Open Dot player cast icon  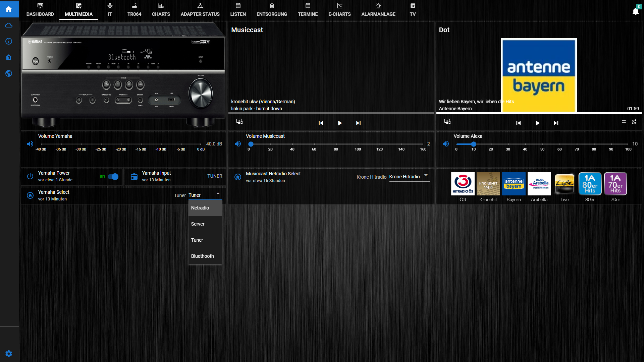point(447,121)
